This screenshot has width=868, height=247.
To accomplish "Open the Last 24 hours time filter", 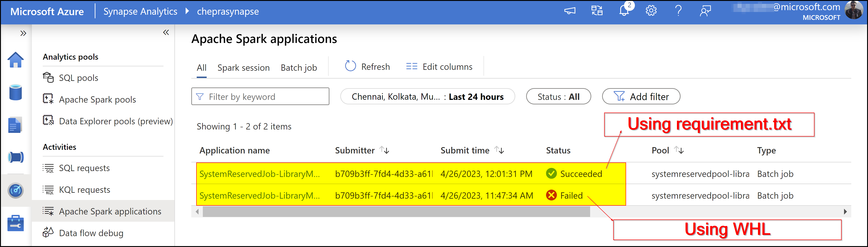I will pyautogui.click(x=427, y=96).
